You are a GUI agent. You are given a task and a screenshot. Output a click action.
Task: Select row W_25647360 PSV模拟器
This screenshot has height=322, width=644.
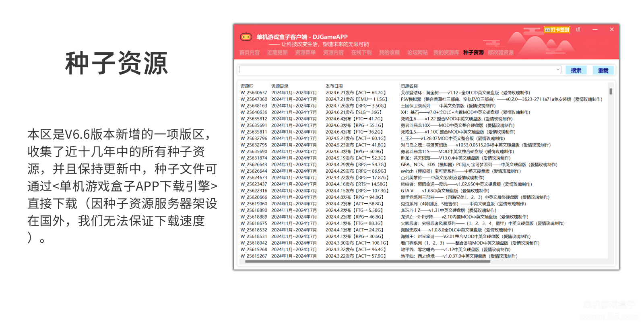point(424,99)
